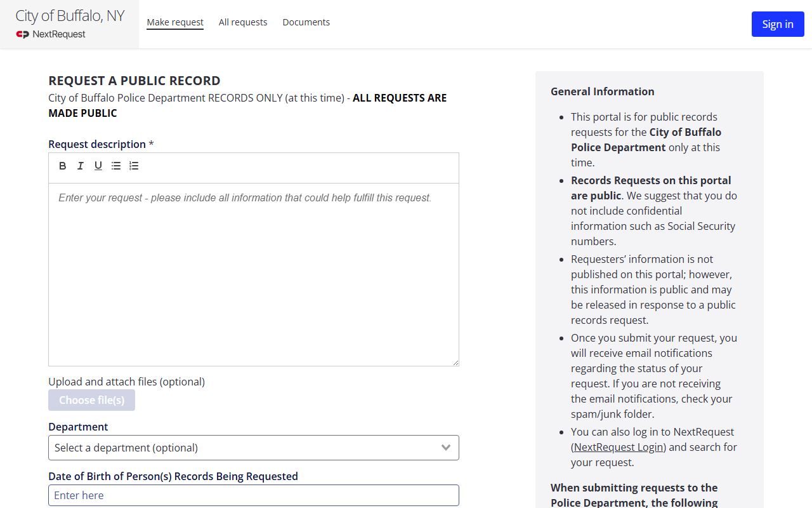Open the Department dropdown
The image size is (812, 508).
coord(254,448)
